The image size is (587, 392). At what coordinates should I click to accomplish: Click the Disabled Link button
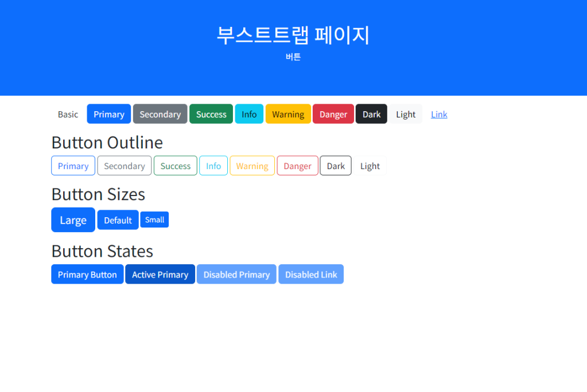[311, 274]
